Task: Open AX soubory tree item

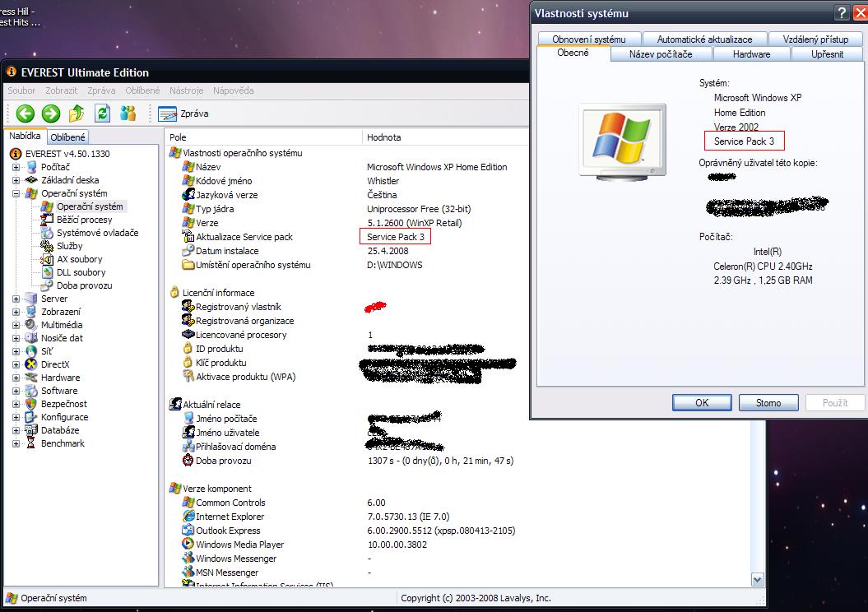Action: pos(79,259)
